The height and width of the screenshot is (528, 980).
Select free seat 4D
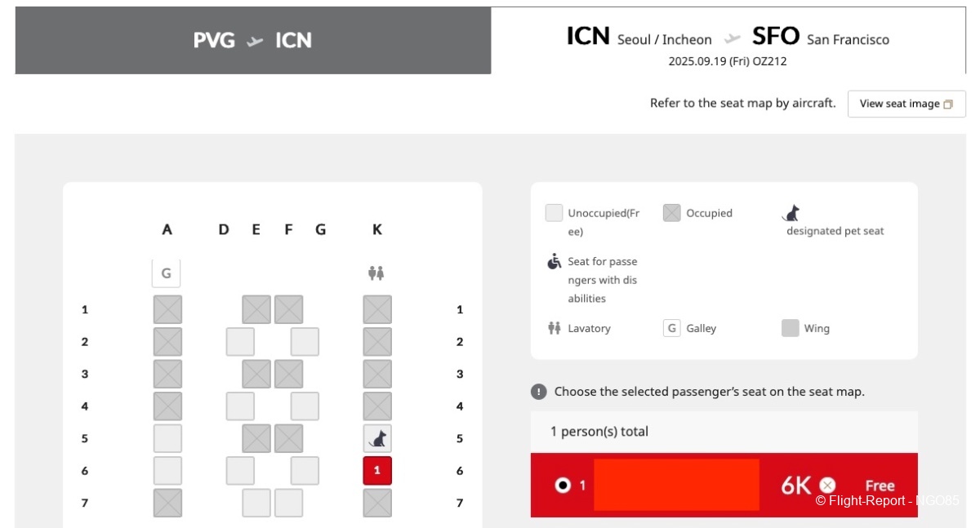tap(240, 406)
